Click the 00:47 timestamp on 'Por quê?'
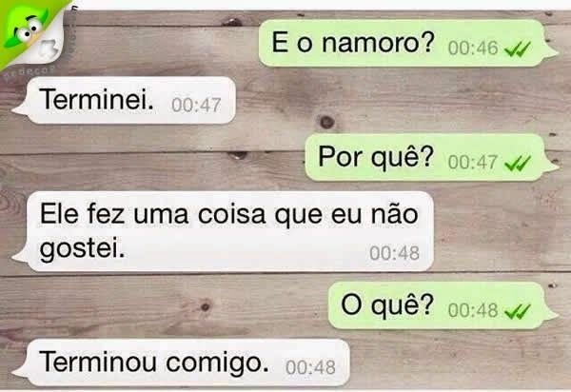 473,163
